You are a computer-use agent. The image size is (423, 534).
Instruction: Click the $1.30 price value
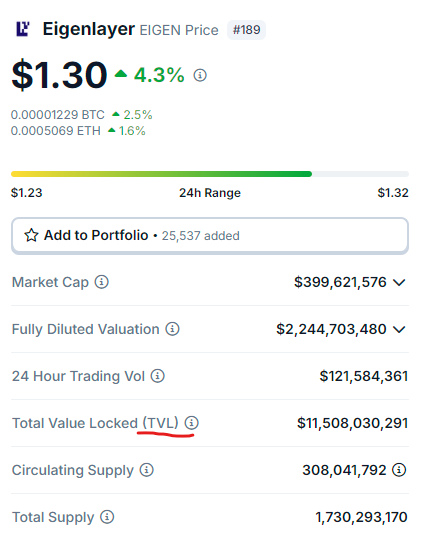click(60, 75)
